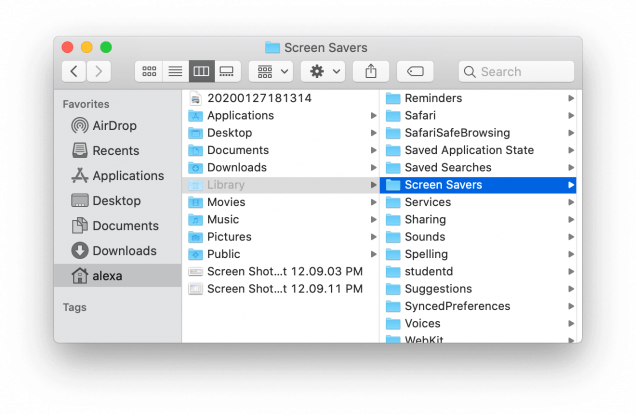Select the SafariSafeBrowsing folder

point(478,133)
